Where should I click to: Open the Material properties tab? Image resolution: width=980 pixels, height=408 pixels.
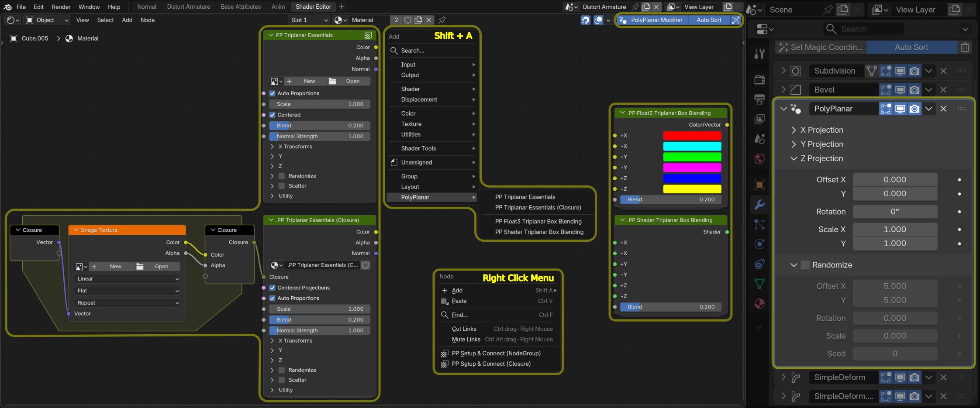click(x=759, y=304)
